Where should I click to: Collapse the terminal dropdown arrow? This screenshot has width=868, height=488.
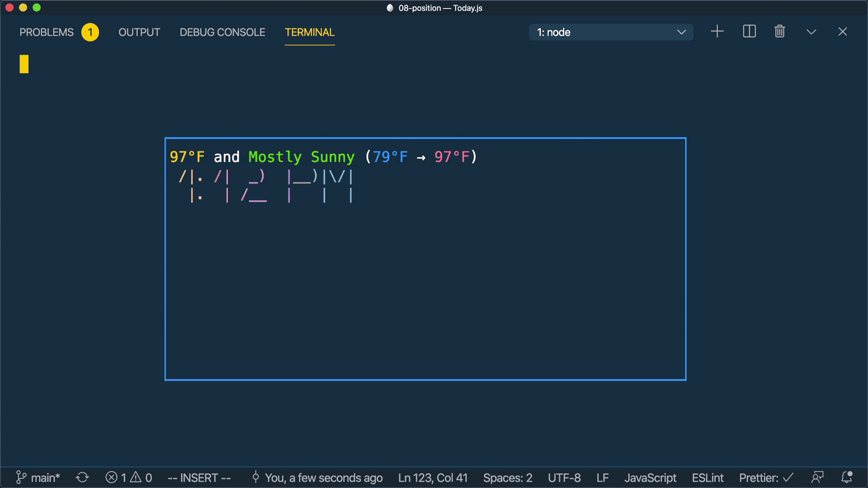point(682,32)
